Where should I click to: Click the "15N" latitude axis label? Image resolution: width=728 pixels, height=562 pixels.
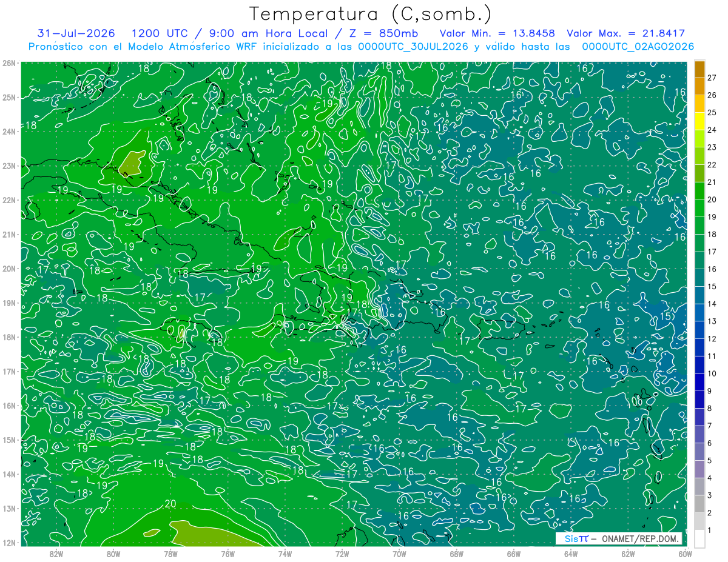coord(9,440)
